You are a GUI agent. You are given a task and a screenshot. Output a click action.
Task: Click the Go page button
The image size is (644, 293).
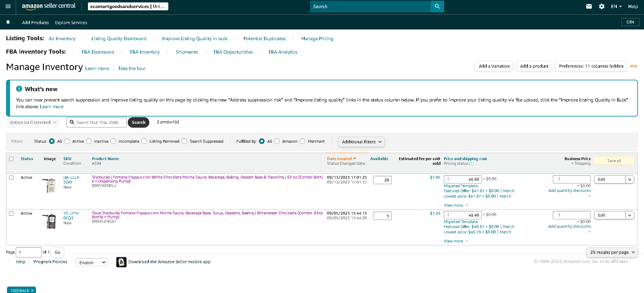[x=57, y=252]
